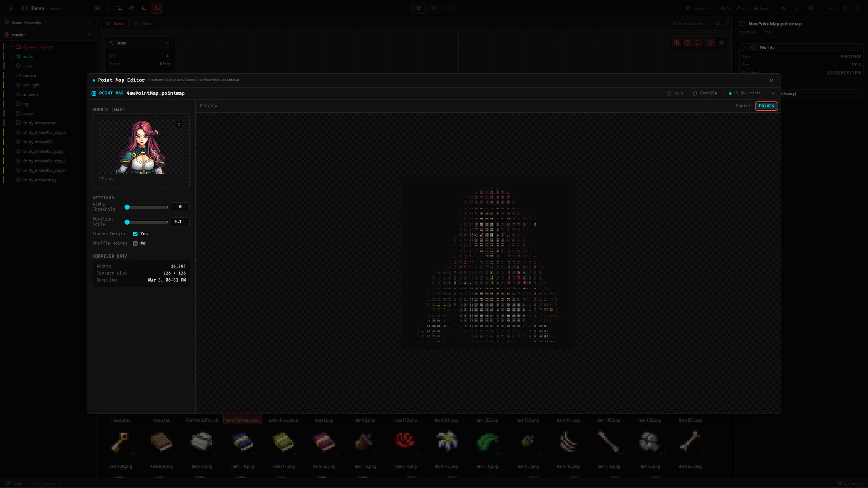The width and height of the screenshot is (868, 488).
Task: Click the 17.png source image thumbnail
Action: pos(141,147)
